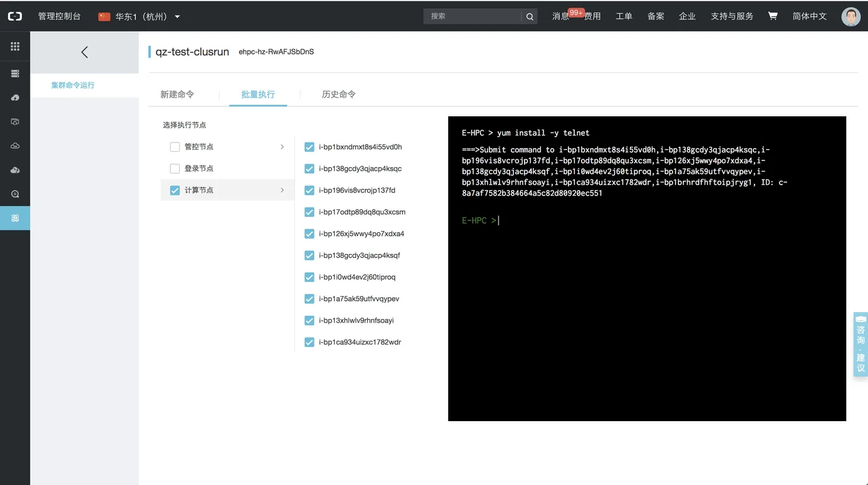The image size is (868, 485).
Task: Open the 消息 notifications menu
Action: click(x=560, y=17)
